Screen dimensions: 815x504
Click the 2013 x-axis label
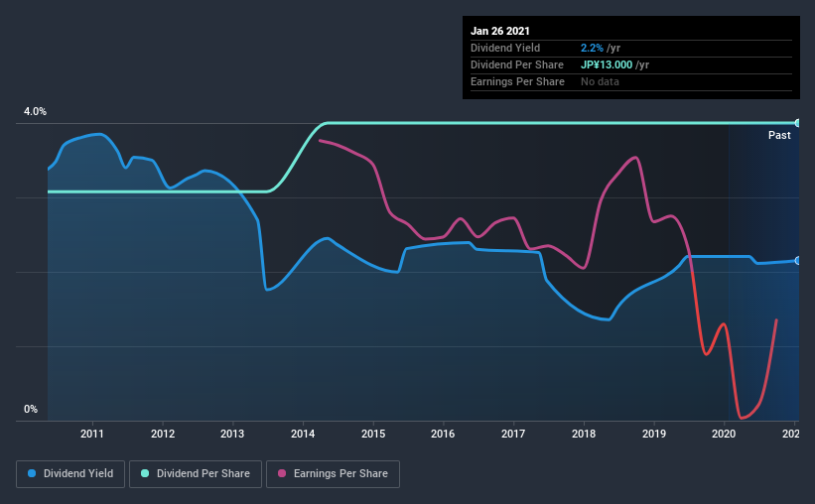(x=232, y=434)
